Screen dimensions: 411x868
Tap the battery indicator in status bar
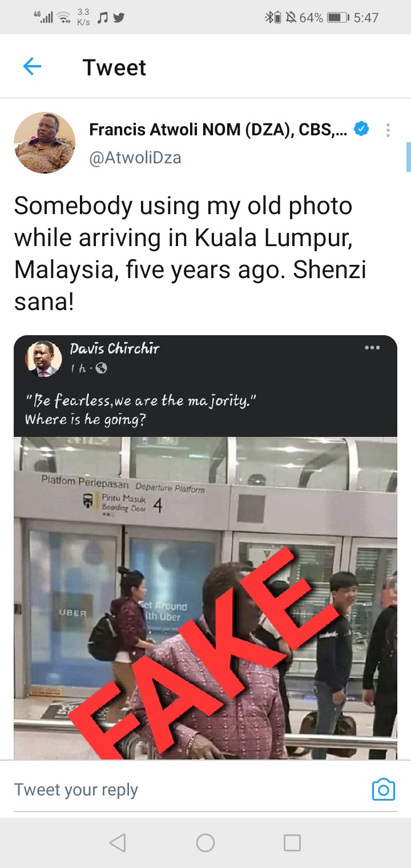pyautogui.click(x=338, y=18)
